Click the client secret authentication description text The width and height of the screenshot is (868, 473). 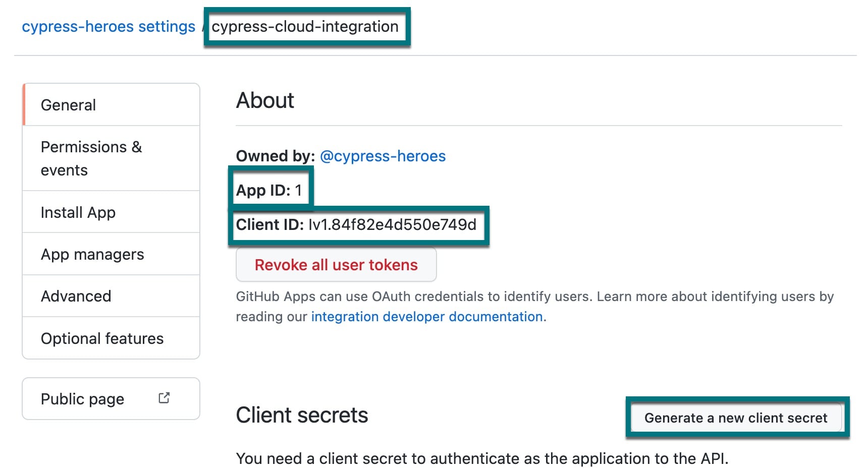pos(482,458)
